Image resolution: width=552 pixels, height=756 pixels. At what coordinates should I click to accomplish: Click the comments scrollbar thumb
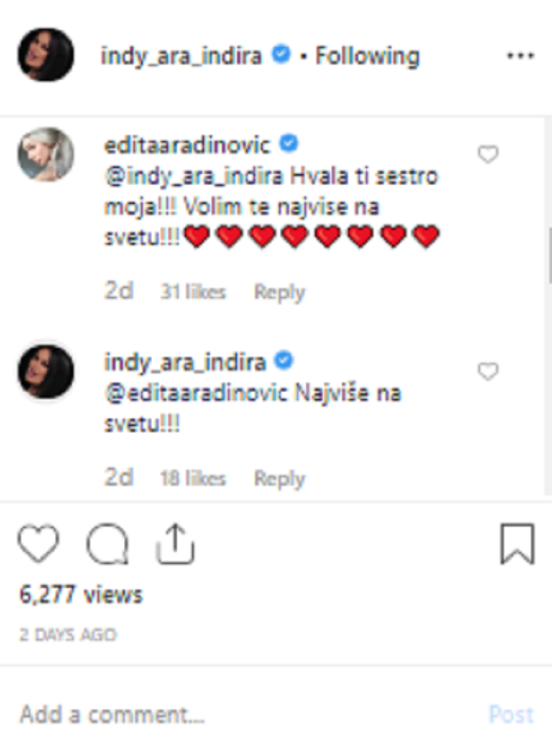(x=550, y=255)
